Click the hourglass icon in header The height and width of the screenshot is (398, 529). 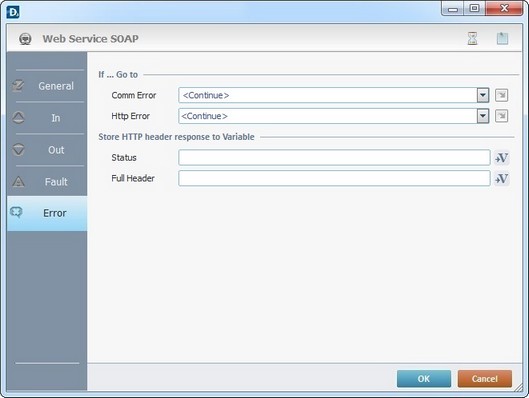pyautogui.click(x=472, y=38)
